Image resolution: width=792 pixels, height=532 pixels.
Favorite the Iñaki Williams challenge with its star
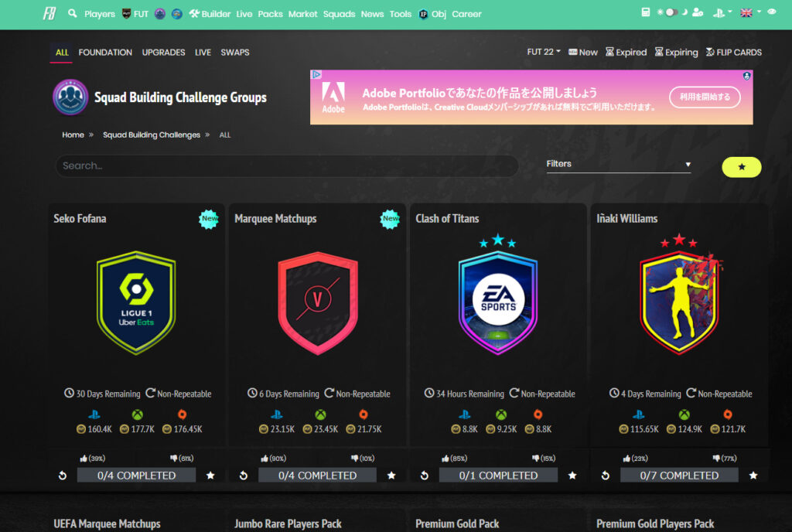coord(753,476)
